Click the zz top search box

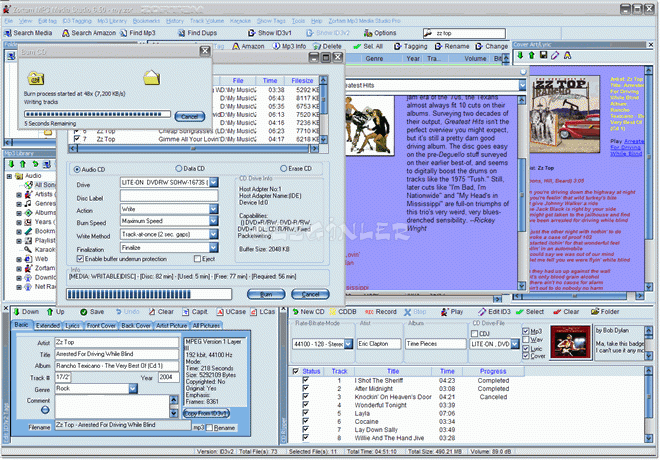tap(464, 33)
